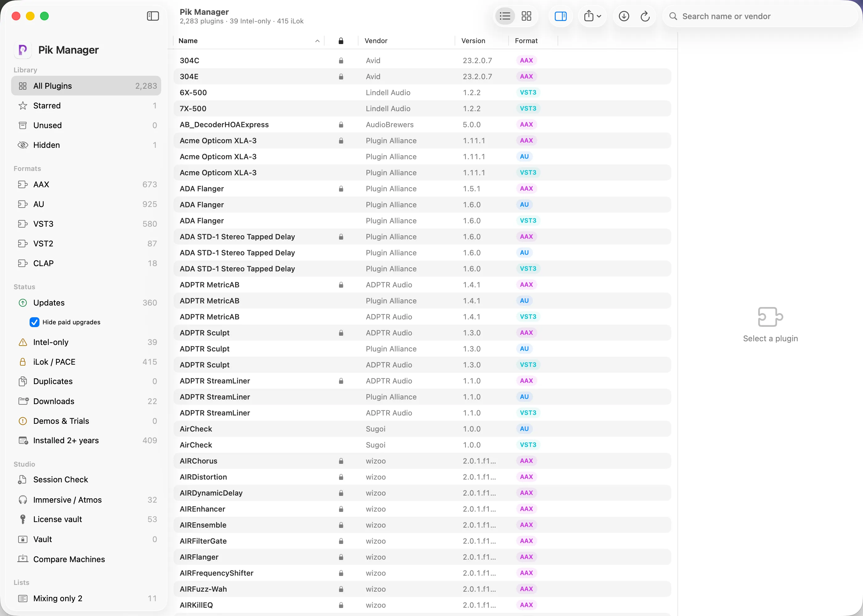Image resolution: width=863 pixels, height=616 pixels.
Task: Uncheck Hide paid upgrades
Action: click(x=35, y=322)
